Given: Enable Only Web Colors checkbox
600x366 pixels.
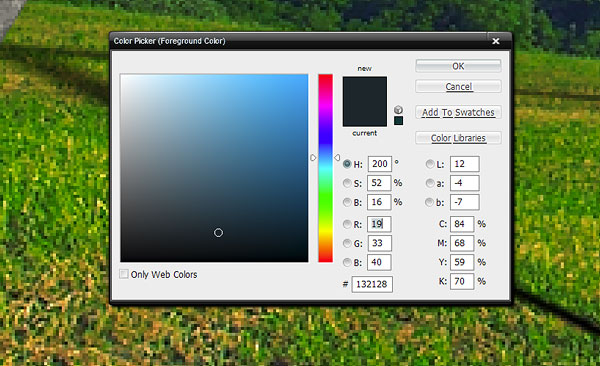Looking at the screenshot, I should [124, 274].
